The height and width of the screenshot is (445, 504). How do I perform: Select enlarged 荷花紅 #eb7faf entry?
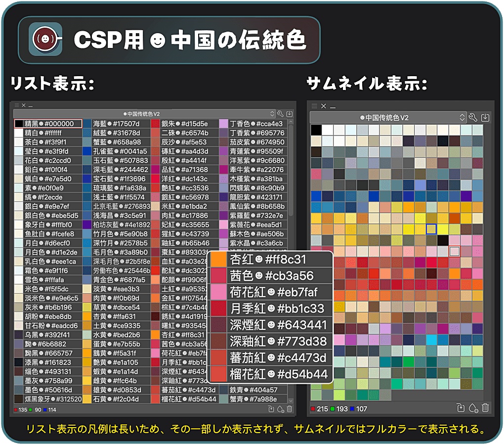271,292
